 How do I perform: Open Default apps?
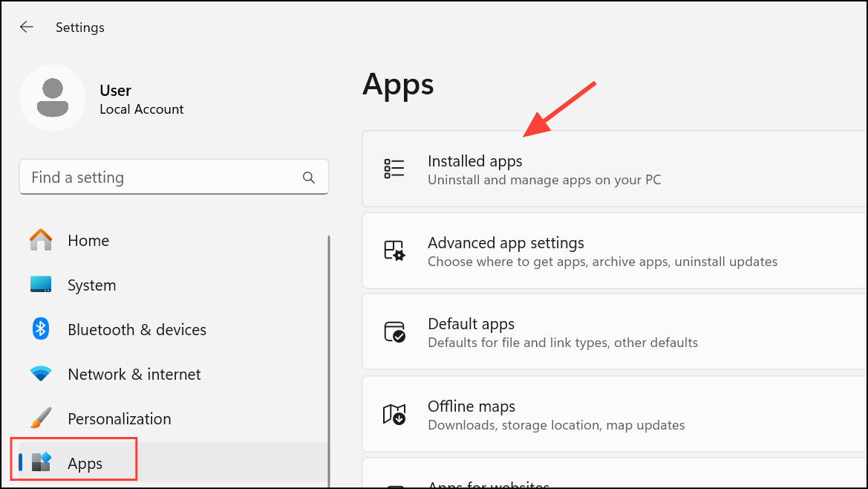[x=615, y=331]
